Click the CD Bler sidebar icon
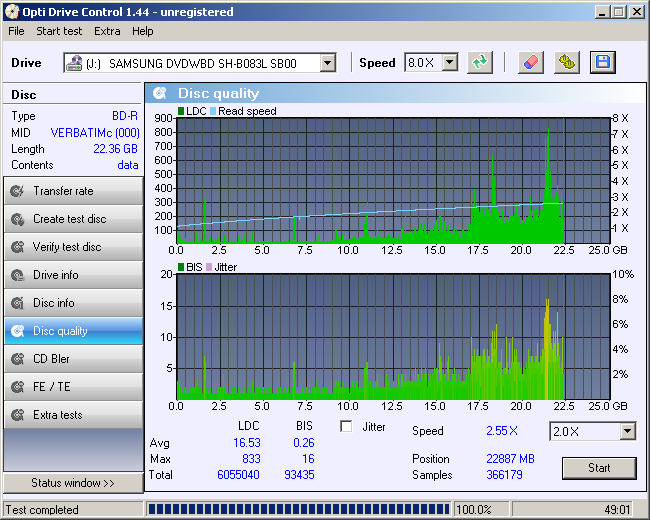The width and height of the screenshot is (650, 520). pyautogui.click(x=17, y=359)
